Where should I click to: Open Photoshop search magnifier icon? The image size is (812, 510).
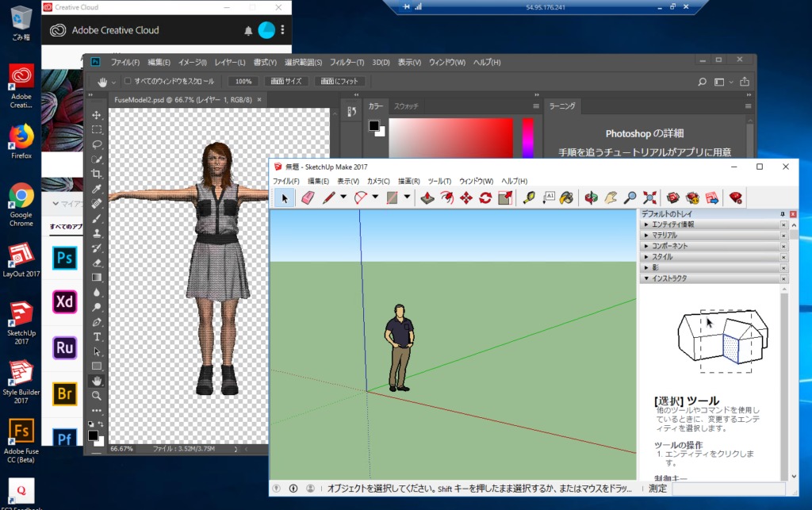pyautogui.click(x=703, y=82)
